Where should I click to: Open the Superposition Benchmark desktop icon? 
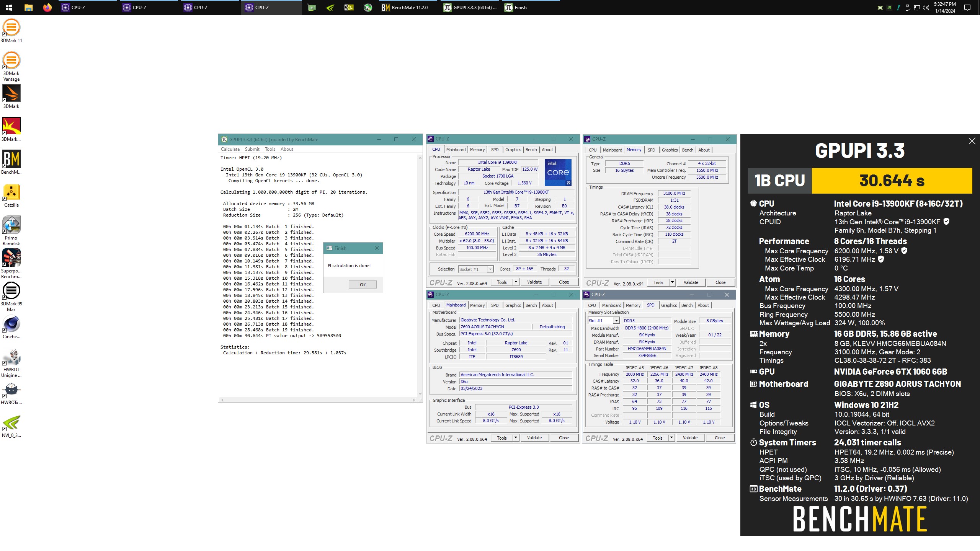[x=11, y=264]
